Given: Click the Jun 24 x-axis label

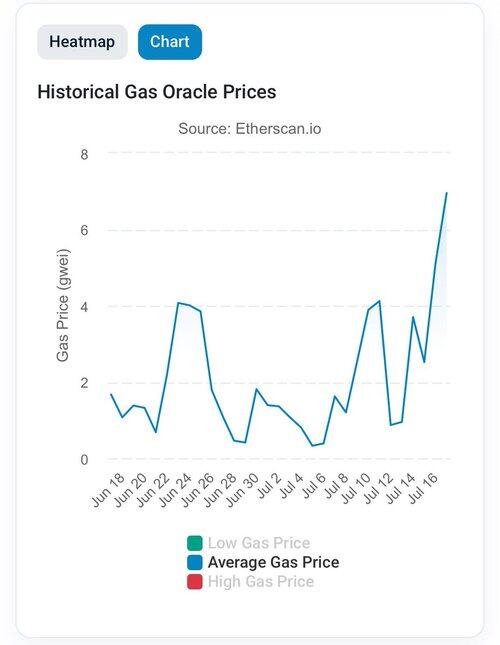Looking at the screenshot, I should (176, 490).
